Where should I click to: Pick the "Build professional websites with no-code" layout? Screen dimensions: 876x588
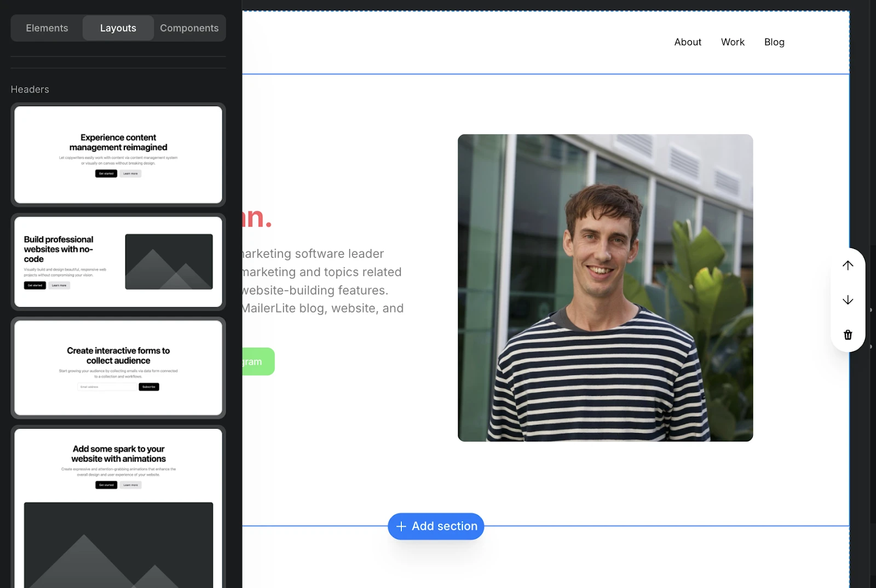[x=118, y=262]
